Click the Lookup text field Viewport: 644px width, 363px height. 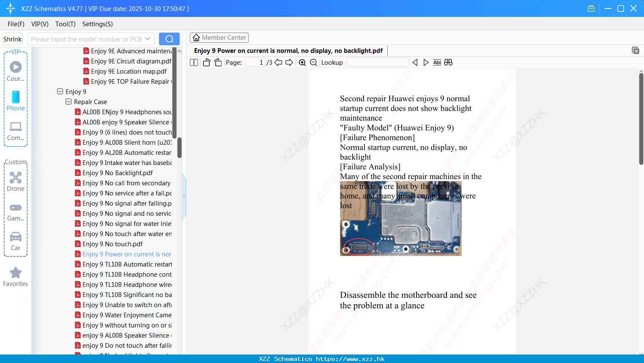(x=377, y=62)
